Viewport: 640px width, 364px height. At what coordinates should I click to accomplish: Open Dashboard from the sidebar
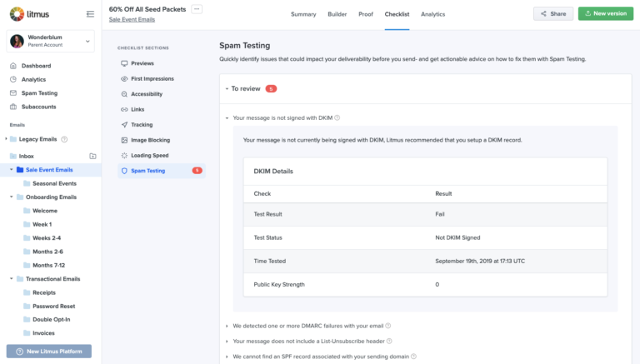(37, 66)
